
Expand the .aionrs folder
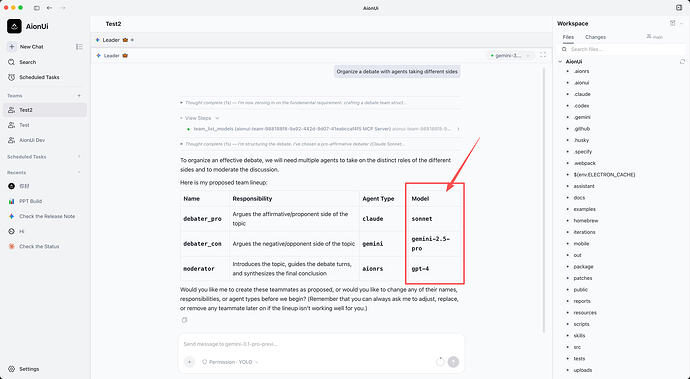pos(581,71)
